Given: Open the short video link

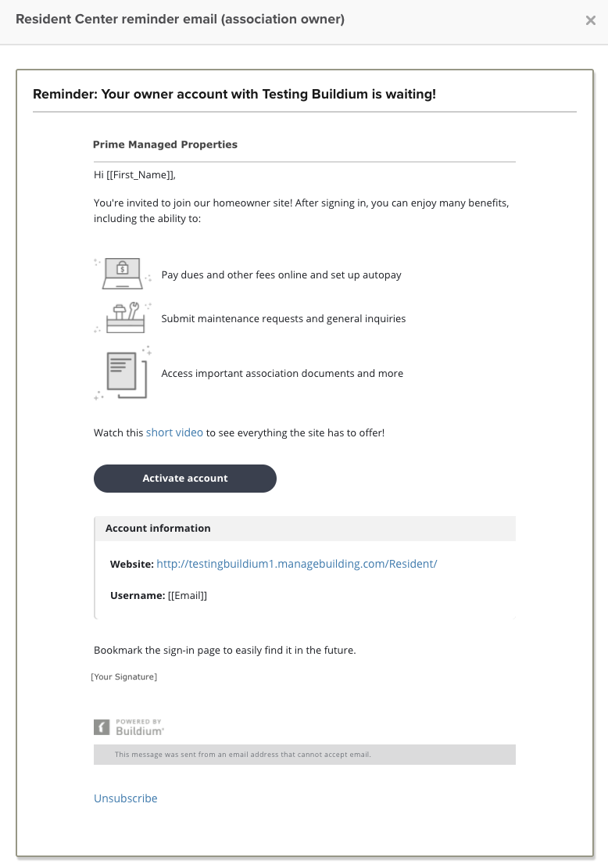Looking at the screenshot, I should click(174, 432).
